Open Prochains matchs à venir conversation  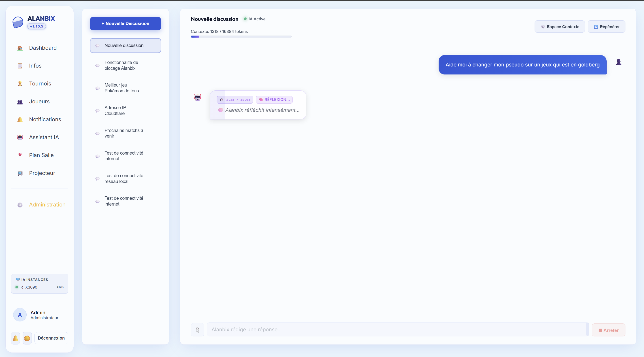pos(125,133)
